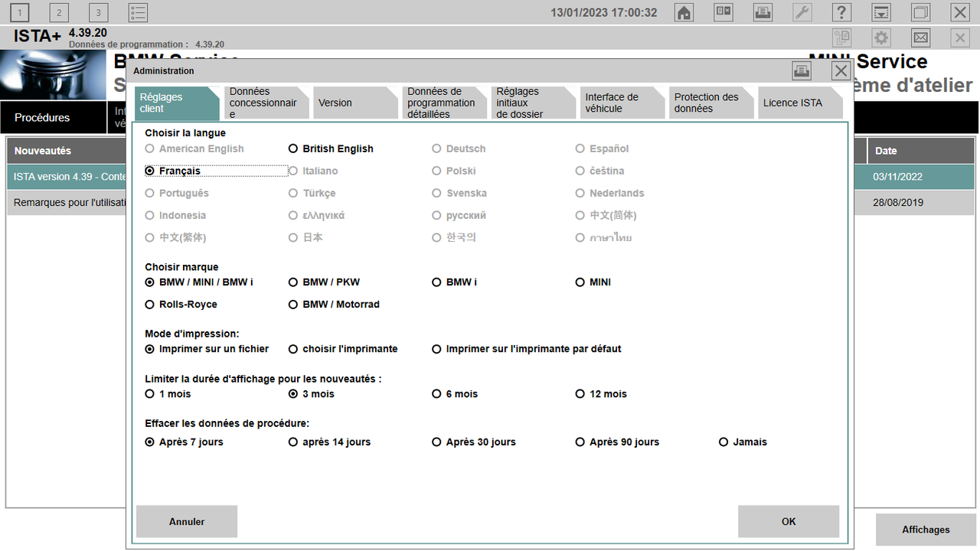Set news display limit to 1 mois

point(168,393)
